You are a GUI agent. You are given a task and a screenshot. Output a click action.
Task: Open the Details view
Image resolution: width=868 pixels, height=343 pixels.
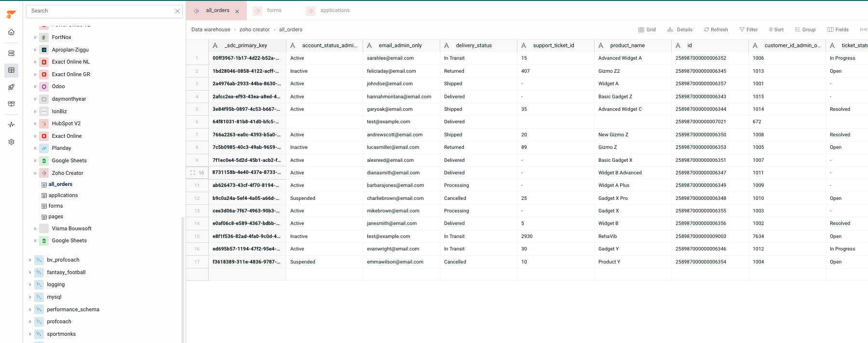(x=680, y=30)
